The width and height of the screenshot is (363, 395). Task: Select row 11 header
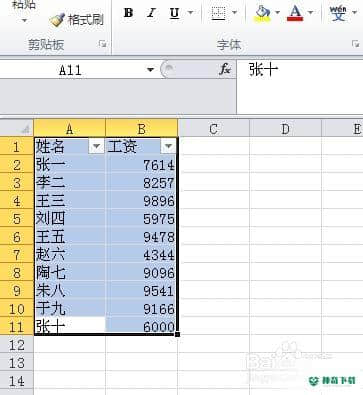17,327
